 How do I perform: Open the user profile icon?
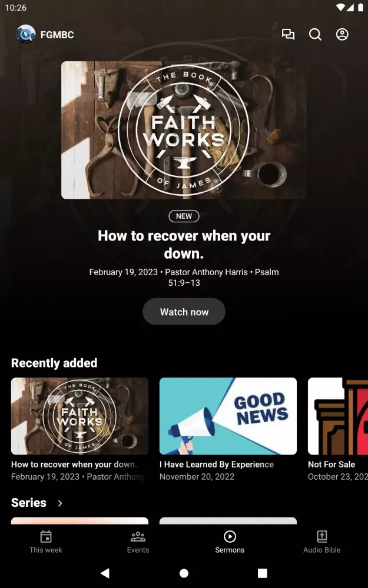click(342, 35)
